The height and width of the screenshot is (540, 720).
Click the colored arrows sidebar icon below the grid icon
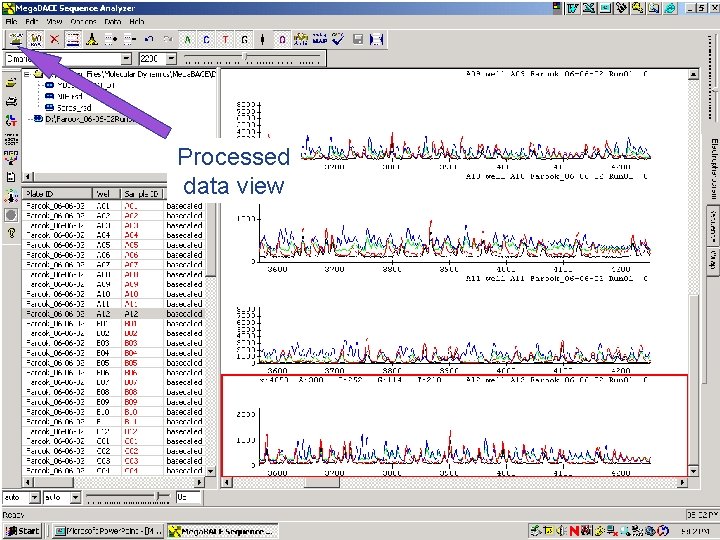pos(11,158)
